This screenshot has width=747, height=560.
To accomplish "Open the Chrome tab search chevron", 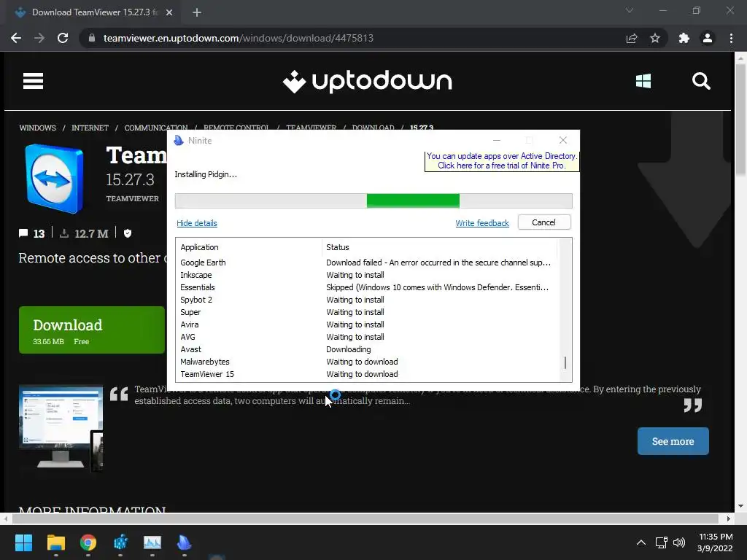I will (x=630, y=10).
